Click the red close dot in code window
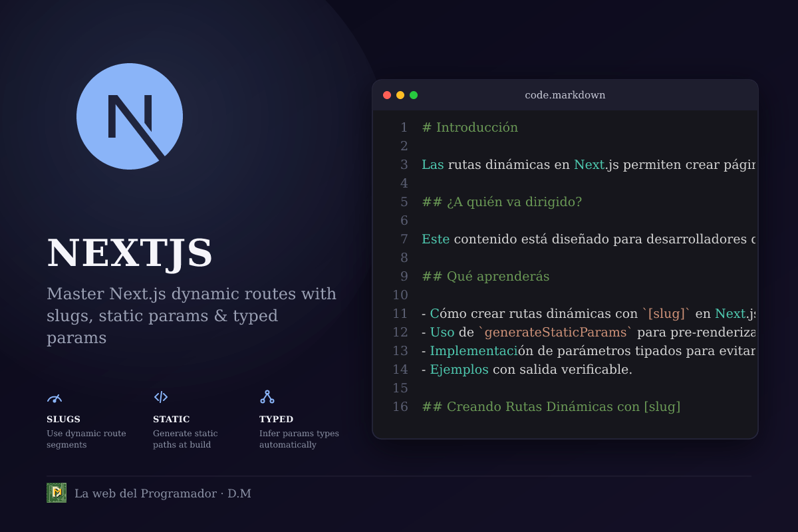798x532 pixels. click(387, 95)
